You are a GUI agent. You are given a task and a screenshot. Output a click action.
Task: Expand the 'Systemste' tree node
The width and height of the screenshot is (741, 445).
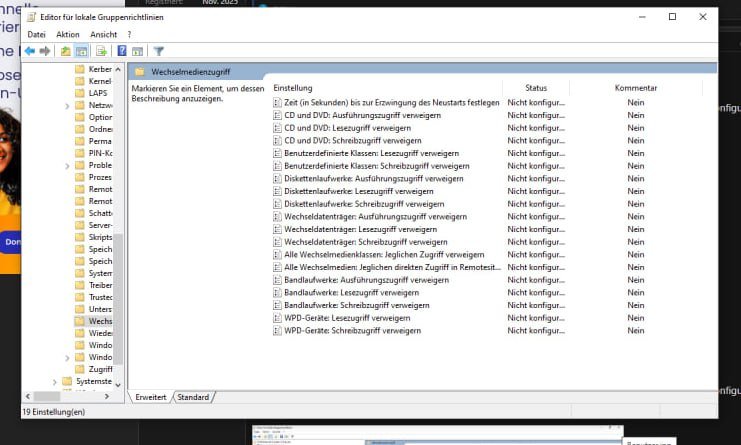point(54,382)
